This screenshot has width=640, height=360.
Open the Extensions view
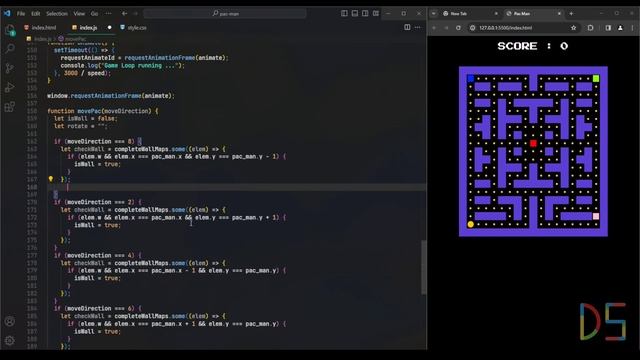(x=10, y=107)
